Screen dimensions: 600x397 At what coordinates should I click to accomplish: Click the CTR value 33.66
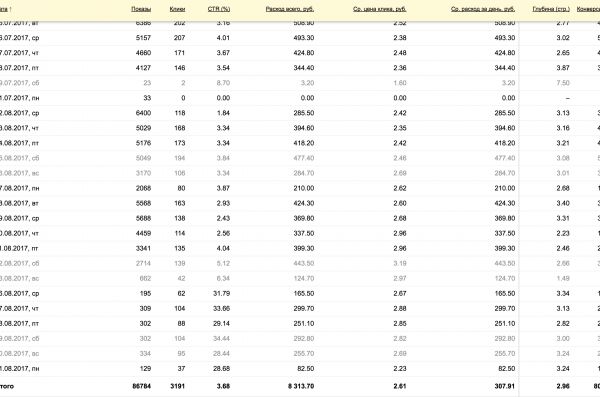[222, 309]
